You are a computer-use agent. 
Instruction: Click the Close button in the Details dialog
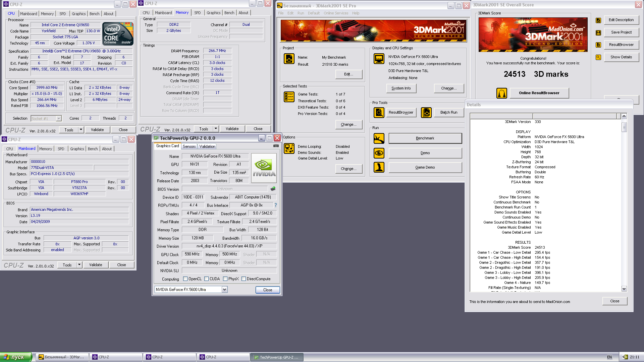tap(614, 301)
